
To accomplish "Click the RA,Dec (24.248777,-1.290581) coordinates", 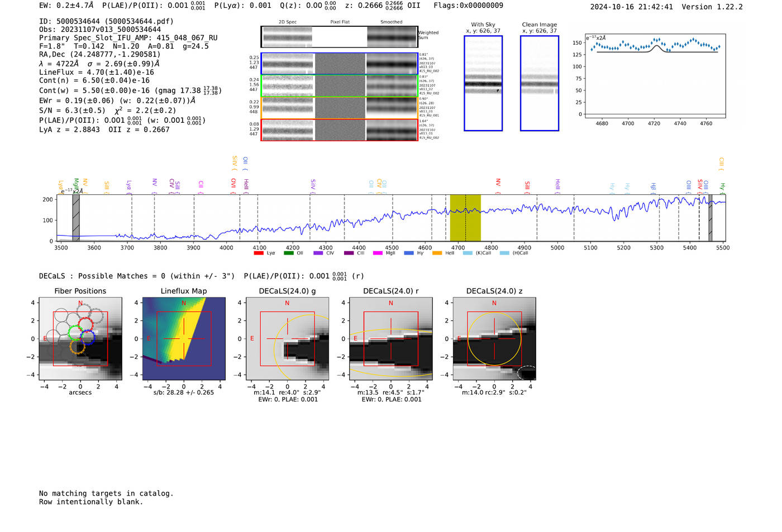I will (99, 54).
